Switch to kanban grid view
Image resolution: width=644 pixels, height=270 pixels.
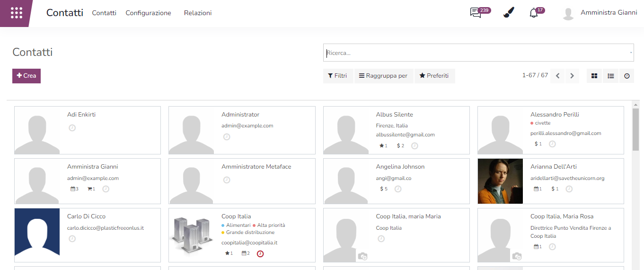pyautogui.click(x=594, y=76)
